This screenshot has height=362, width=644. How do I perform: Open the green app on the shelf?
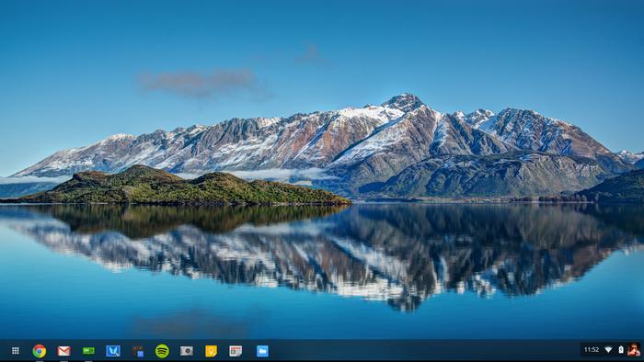click(88, 351)
